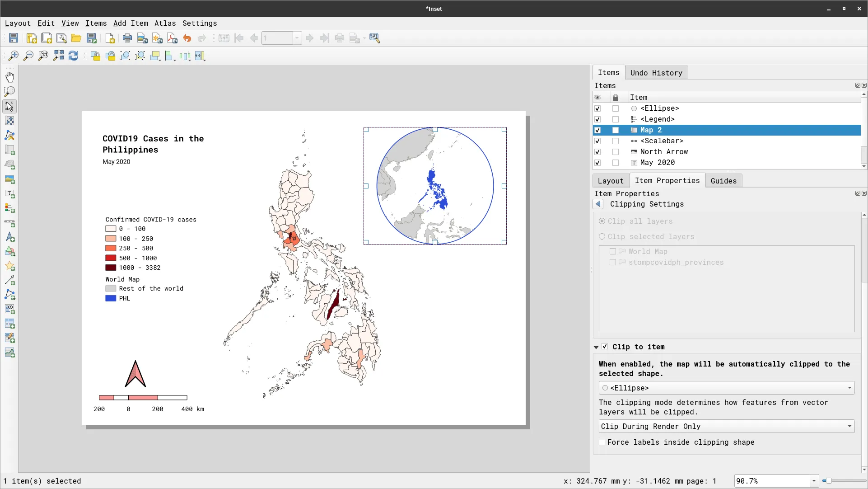The height and width of the screenshot is (489, 868).
Task: Open the Atlas menu
Action: (165, 23)
